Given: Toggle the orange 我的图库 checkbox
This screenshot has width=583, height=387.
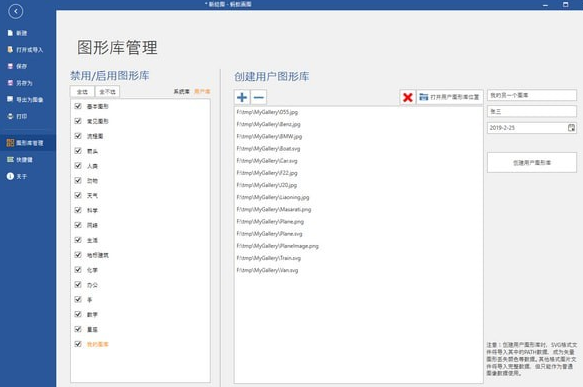Looking at the screenshot, I should click(78, 344).
